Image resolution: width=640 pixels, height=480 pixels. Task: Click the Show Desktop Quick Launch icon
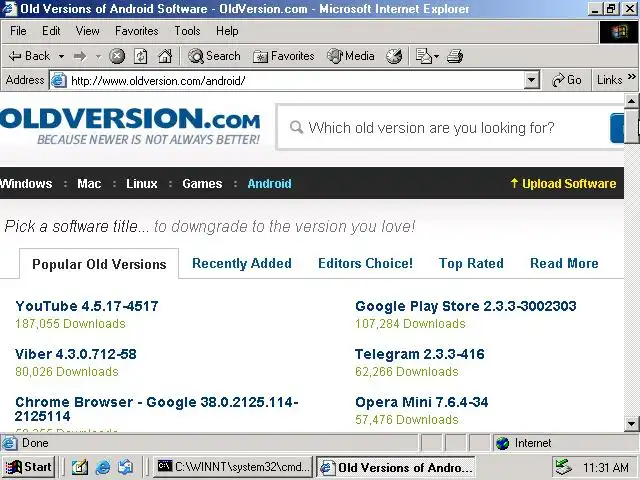(80, 467)
